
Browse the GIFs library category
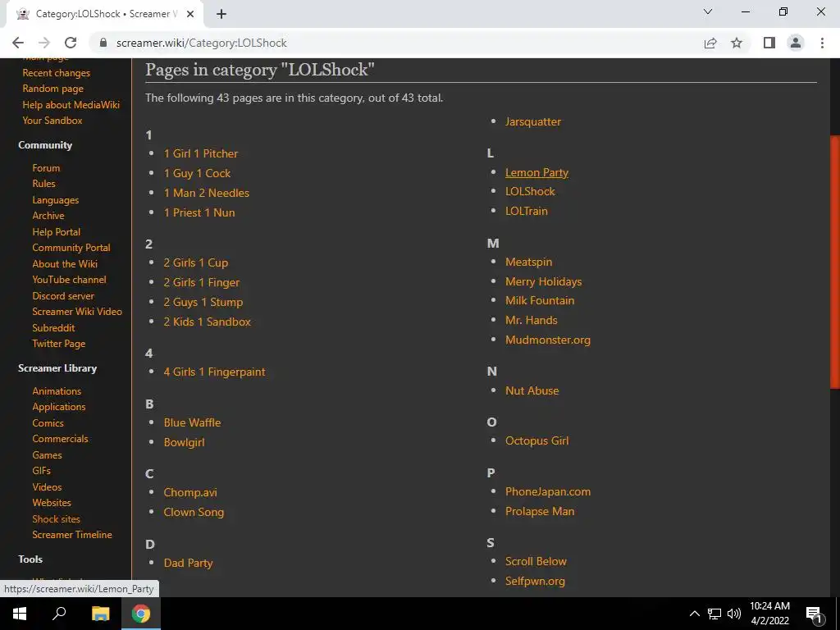pyautogui.click(x=41, y=471)
